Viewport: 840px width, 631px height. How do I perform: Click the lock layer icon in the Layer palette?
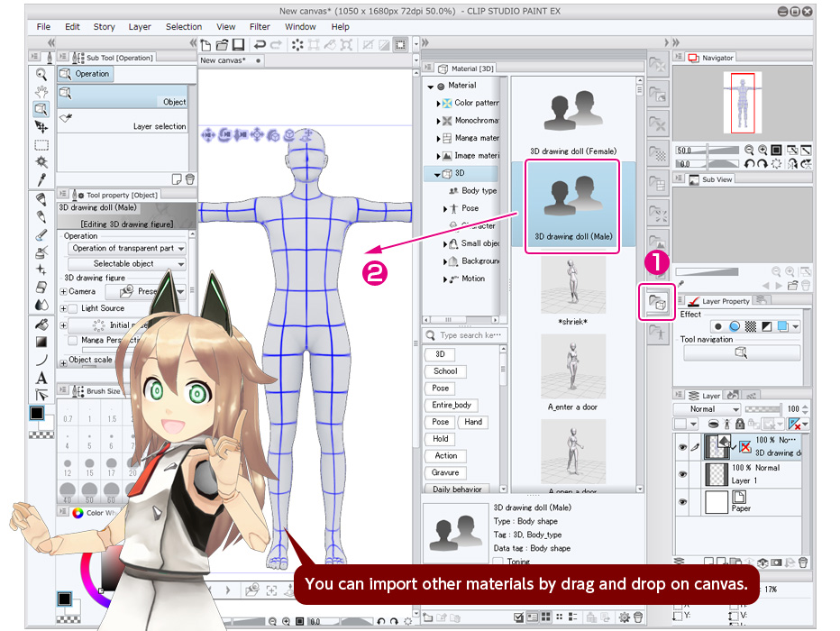[x=740, y=425]
